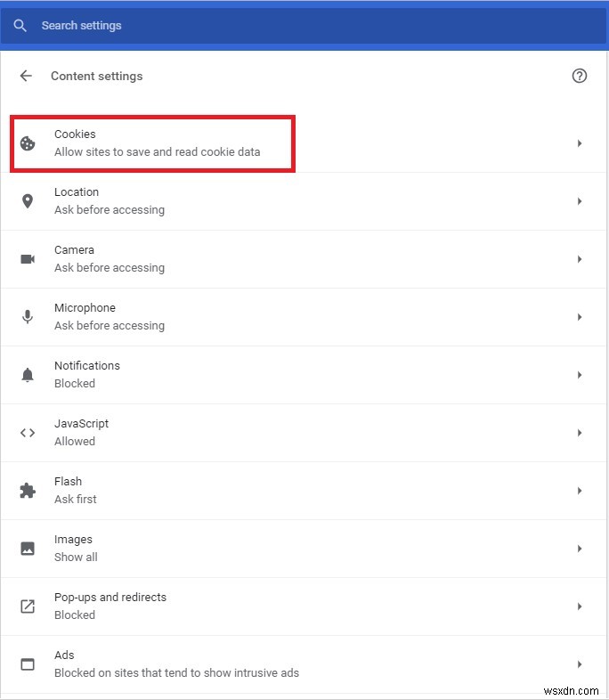Expand the Pop-ups and redirects arrow
Viewport: 609px width, 700px height.
(x=579, y=606)
